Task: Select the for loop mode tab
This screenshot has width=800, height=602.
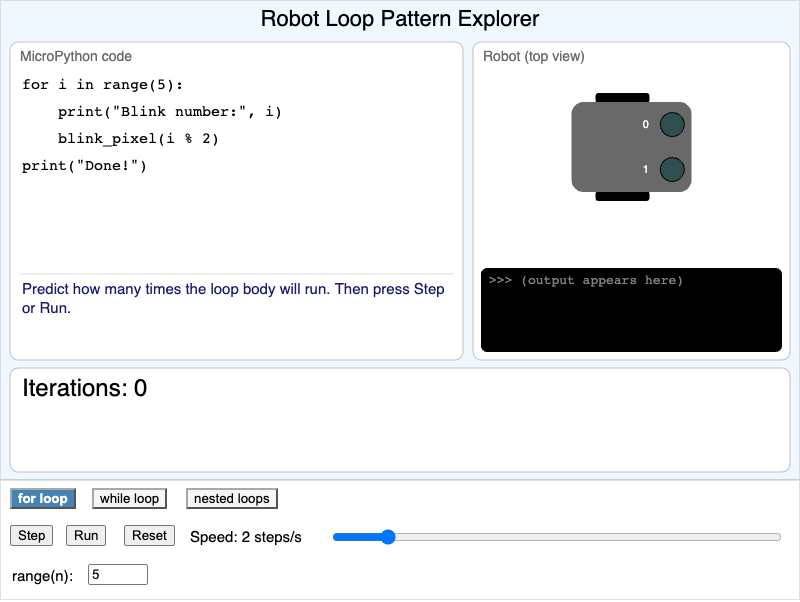Action: coord(43,498)
